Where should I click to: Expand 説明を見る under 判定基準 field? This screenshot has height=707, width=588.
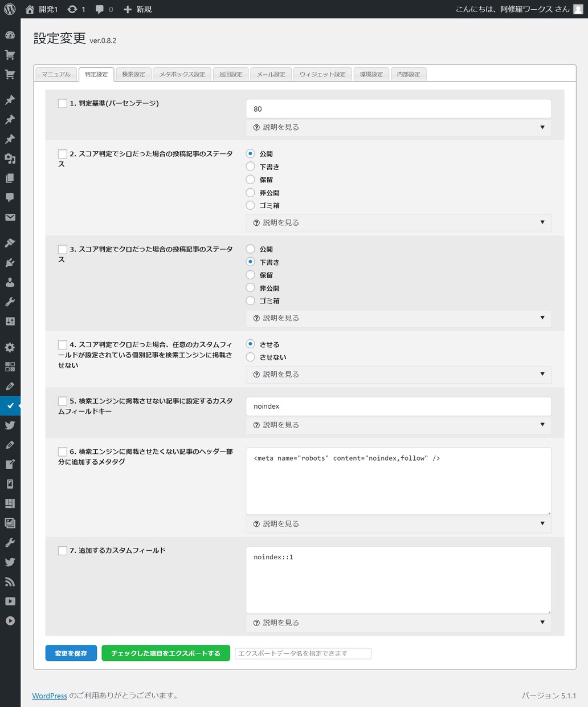tap(399, 127)
